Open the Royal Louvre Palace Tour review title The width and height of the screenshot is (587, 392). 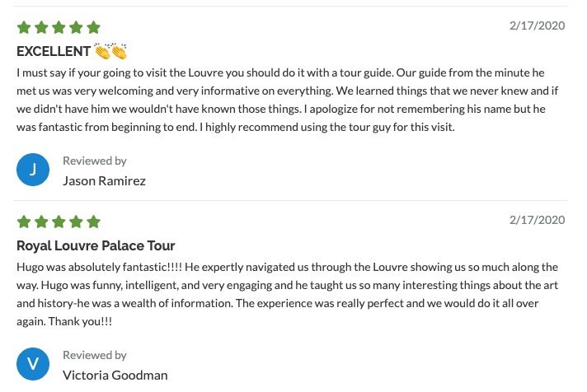click(x=96, y=245)
